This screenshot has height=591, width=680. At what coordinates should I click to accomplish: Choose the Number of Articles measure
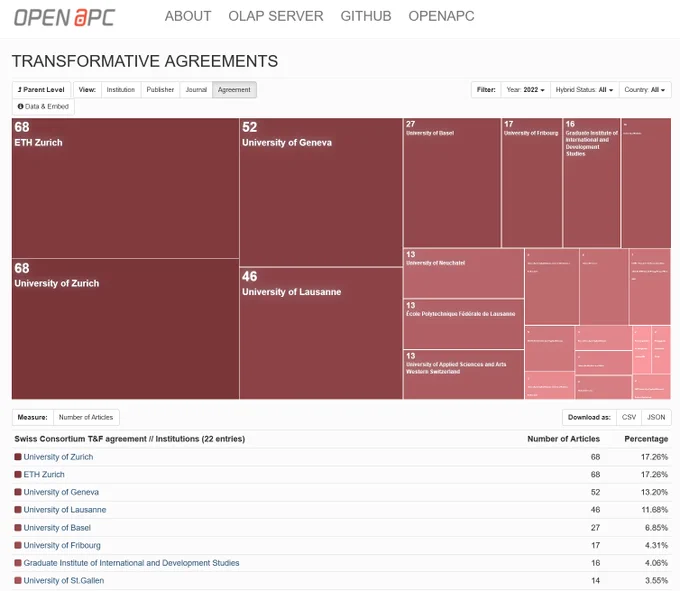click(86, 417)
